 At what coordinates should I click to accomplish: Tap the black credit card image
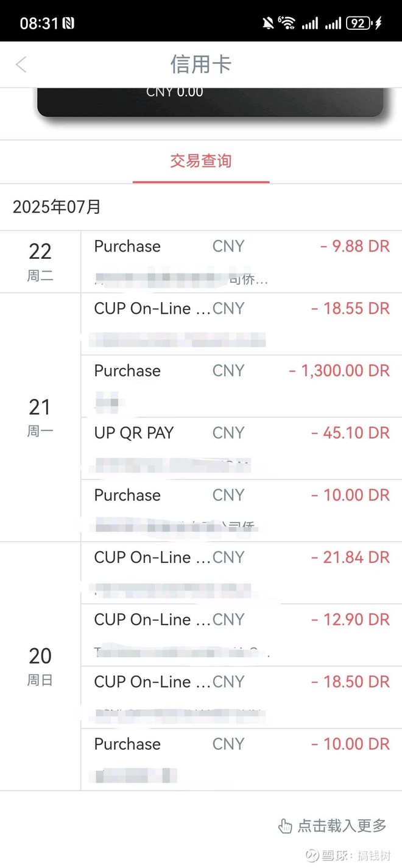pyautogui.click(x=210, y=102)
